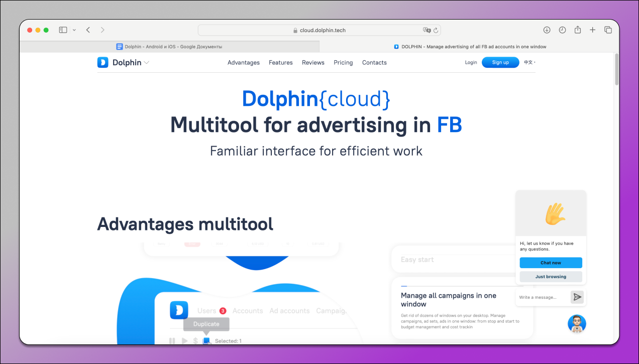The image size is (639, 364).
Task: Show the tab overview icon
Action: [608, 30]
